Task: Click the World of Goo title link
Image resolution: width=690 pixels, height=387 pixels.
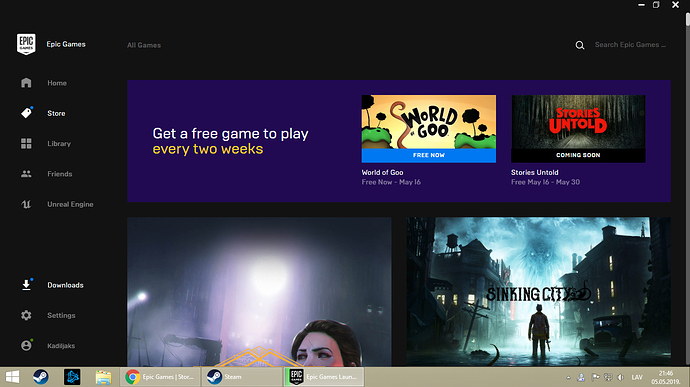Action: point(382,173)
